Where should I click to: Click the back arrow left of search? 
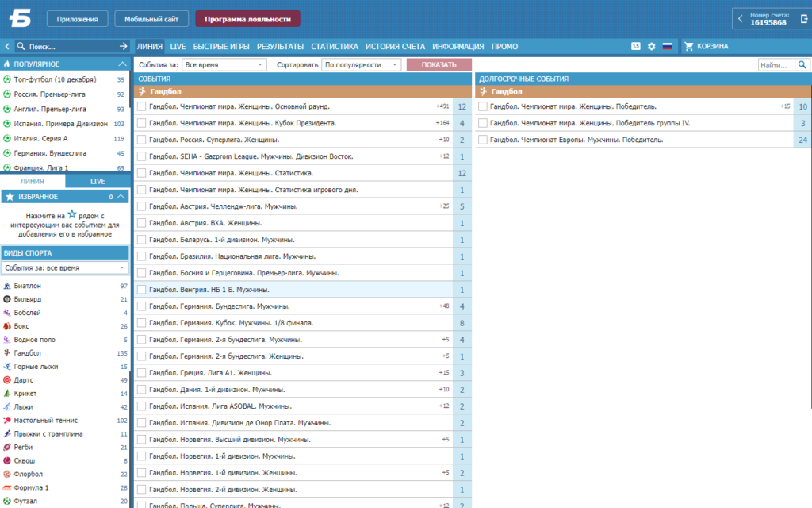pyautogui.click(x=6, y=46)
